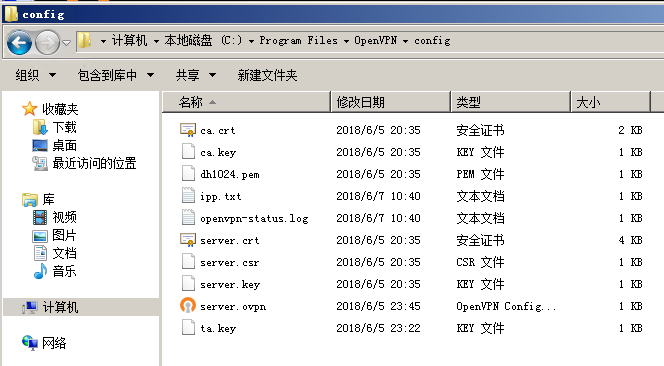Click the ca.crt certificate file icon
664x366 pixels.
coord(188,130)
